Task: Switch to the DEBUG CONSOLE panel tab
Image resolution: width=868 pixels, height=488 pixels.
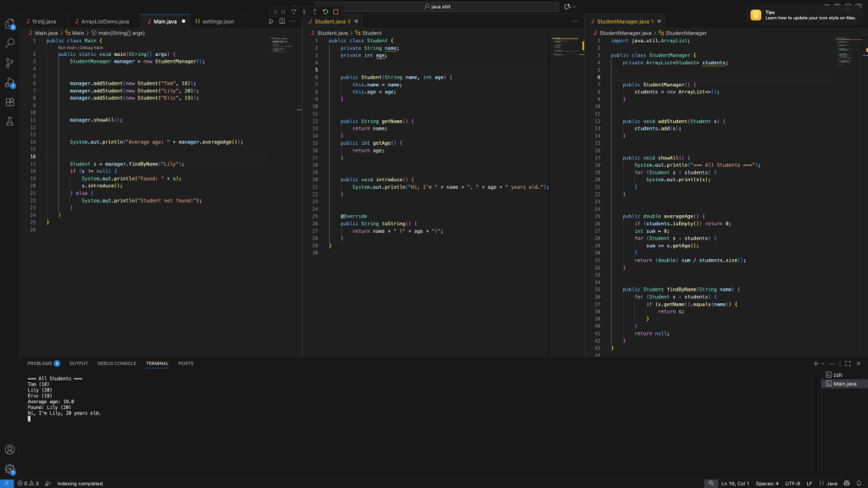Action: [x=117, y=363]
